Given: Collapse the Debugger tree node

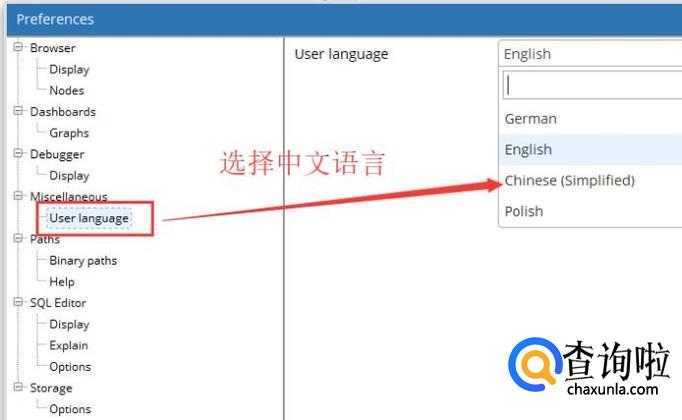Looking at the screenshot, I should pyautogui.click(x=18, y=153).
